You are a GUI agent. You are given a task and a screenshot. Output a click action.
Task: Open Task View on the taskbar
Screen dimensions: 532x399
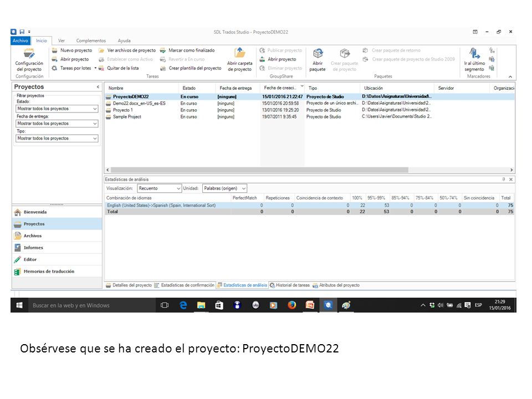(x=165, y=305)
